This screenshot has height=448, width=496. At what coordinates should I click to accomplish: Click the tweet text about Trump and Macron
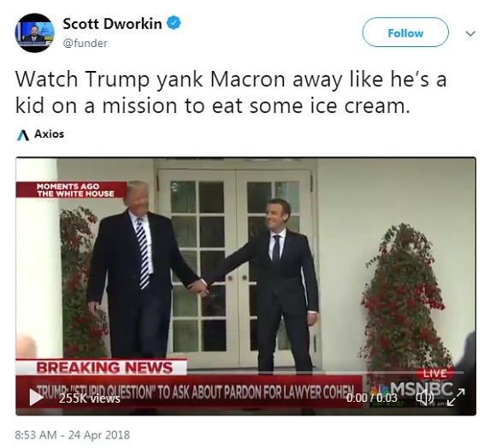[x=231, y=92]
